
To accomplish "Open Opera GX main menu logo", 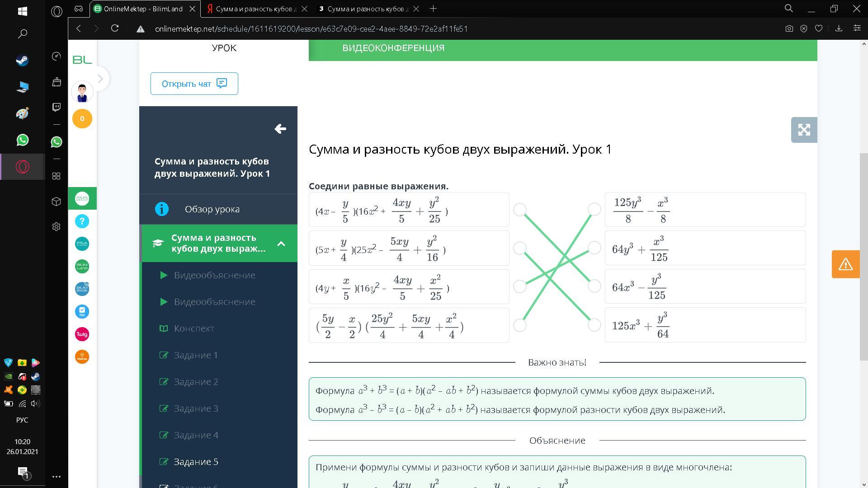I will tap(57, 12).
